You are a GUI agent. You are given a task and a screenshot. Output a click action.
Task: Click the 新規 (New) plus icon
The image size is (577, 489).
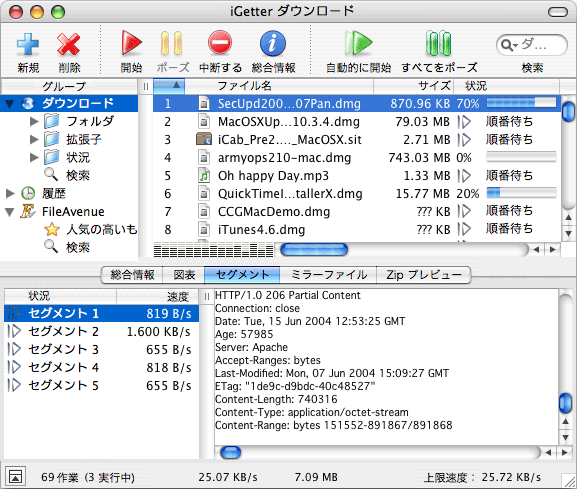[x=28, y=44]
